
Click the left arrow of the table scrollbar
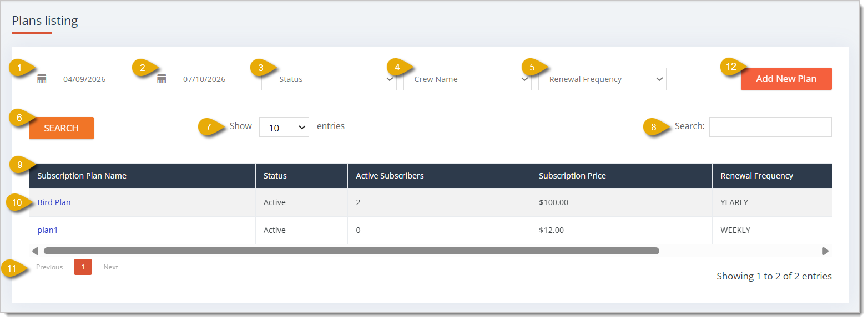pos(35,251)
